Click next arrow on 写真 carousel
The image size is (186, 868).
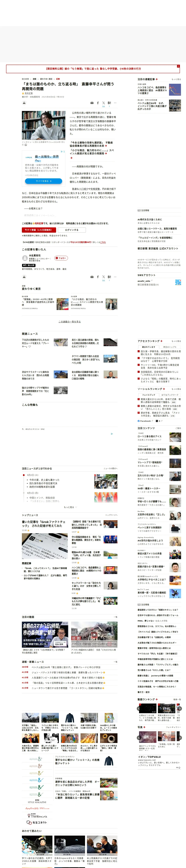(x=180, y=738)
